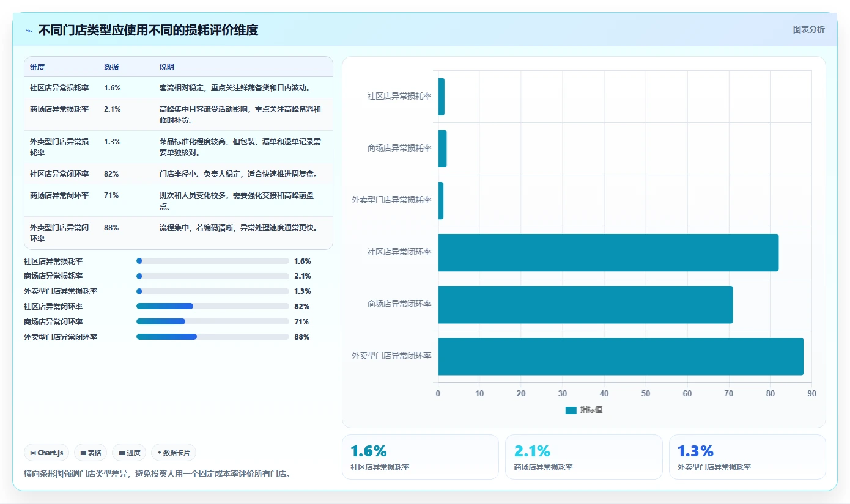Click the 社区店异常闭环率 progress bar fill
This screenshot has width=850, height=504.
pyautogui.click(x=165, y=306)
